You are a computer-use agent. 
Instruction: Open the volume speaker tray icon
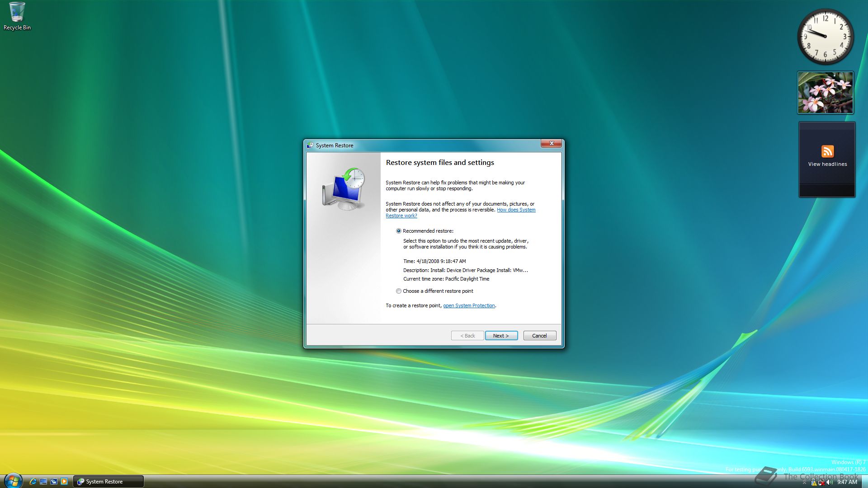(830, 482)
